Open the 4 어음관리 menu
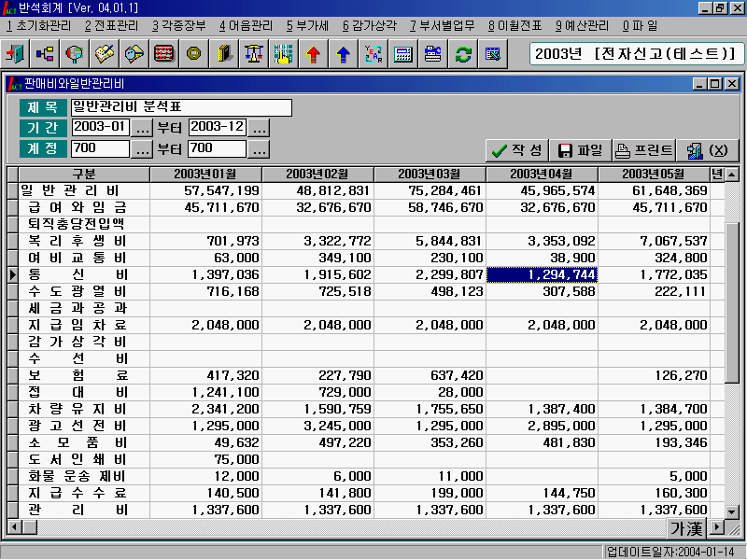The height and width of the screenshot is (560, 747). pos(246,26)
